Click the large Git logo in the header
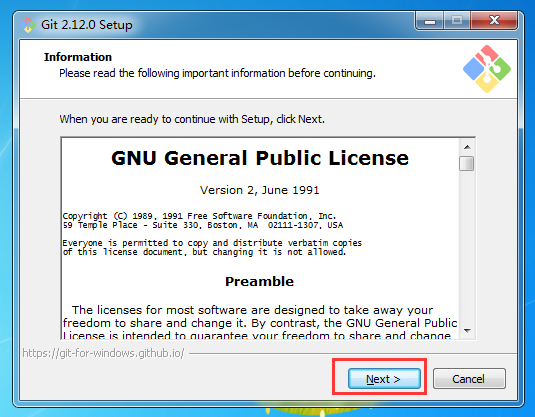The height and width of the screenshot is (417, 535). coord(487,69)
